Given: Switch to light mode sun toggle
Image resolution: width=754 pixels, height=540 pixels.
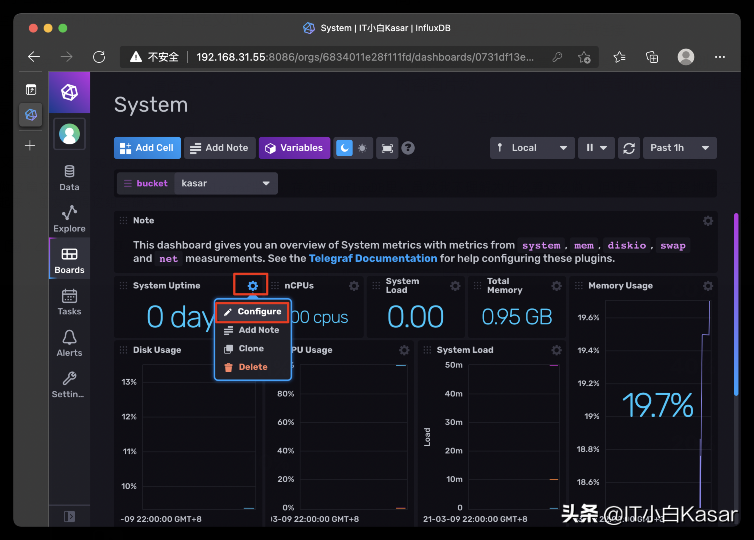Looking at the screenshot, I should pos(363,148).
